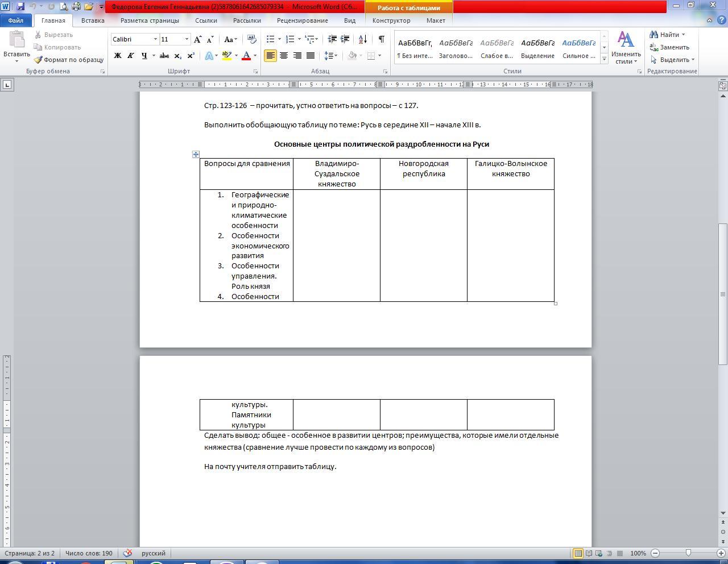The image size is (728, 564).
Task: Open the Макет table tools tab
Action: [x=436, y=20]
